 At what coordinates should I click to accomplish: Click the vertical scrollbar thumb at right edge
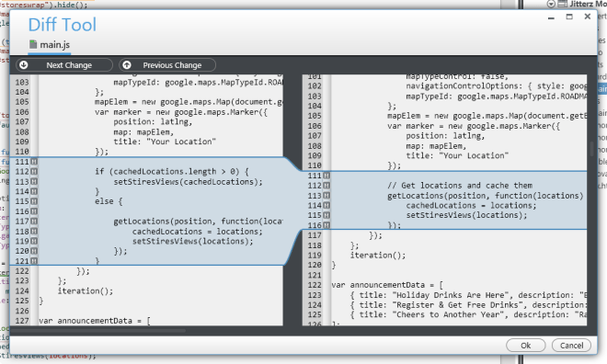point(591,149)
